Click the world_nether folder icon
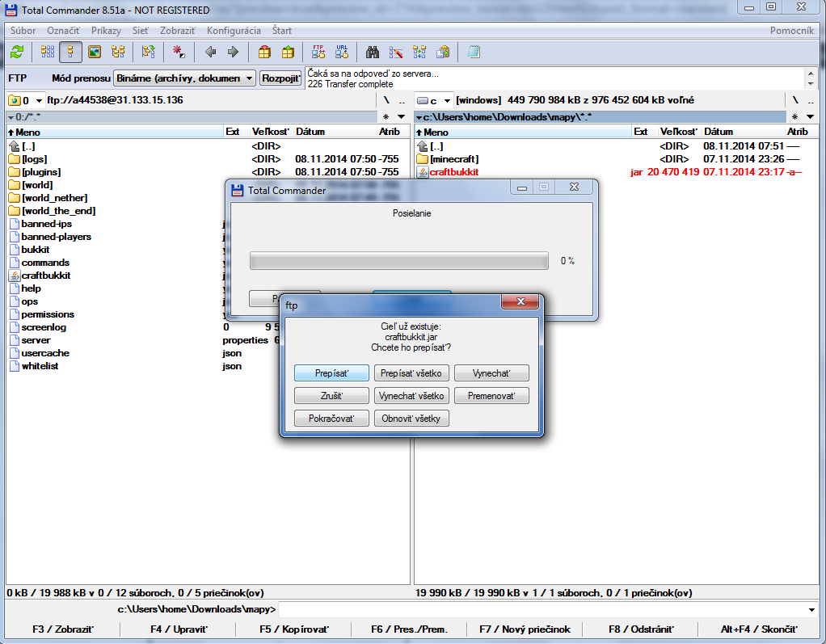The image size is (826, 644). pyautogui.click(x=15, y=198)
